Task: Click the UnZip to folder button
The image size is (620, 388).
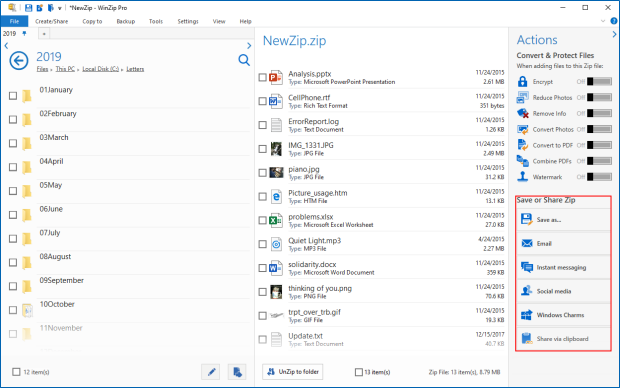Action: (293, 372)
